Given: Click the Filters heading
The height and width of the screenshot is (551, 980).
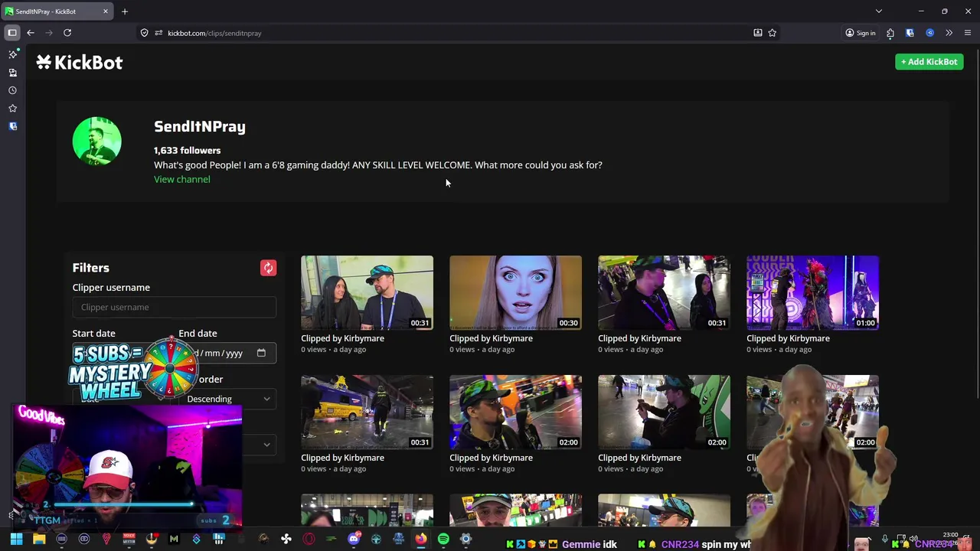Looking at the screenshot, I should (91, 268).
